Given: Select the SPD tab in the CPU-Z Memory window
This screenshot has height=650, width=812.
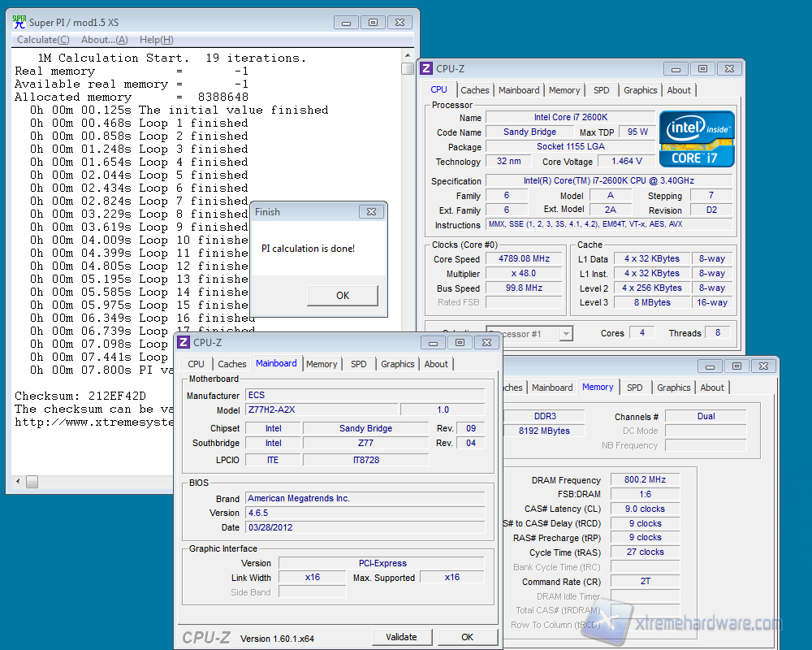Looking at the screenshot, I should point(635,388).
